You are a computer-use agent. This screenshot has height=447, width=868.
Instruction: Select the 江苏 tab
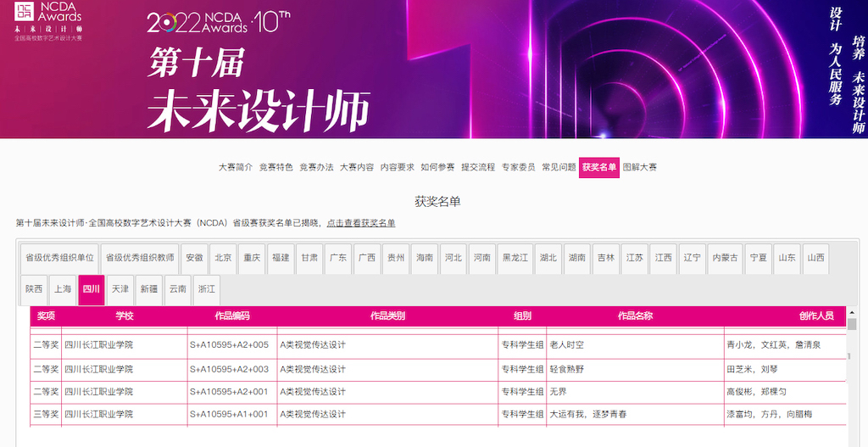point(635,258)
